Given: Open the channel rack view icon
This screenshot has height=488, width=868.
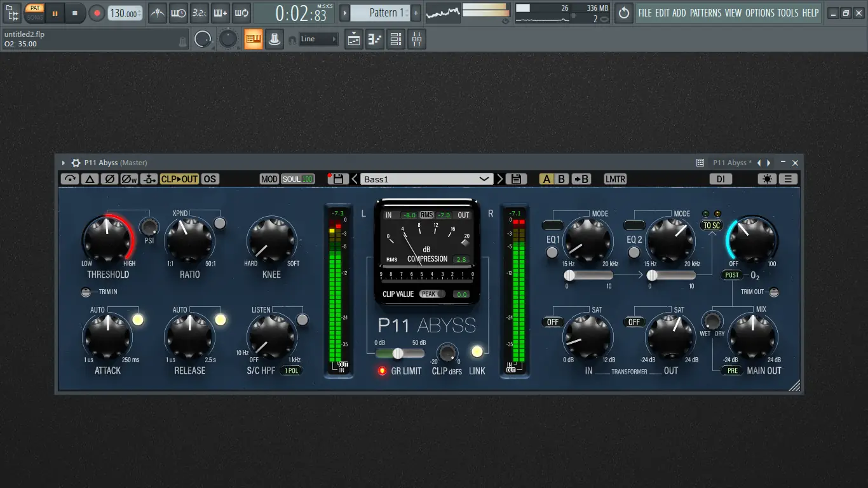Looking at the screenshot, I should tap(396, 39).
